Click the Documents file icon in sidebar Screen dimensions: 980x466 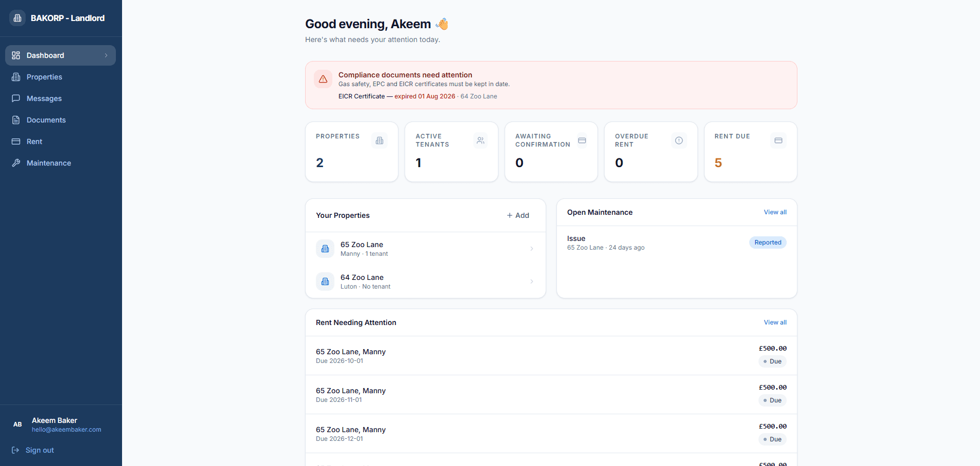pyautogui.click(x=16, y=120)
